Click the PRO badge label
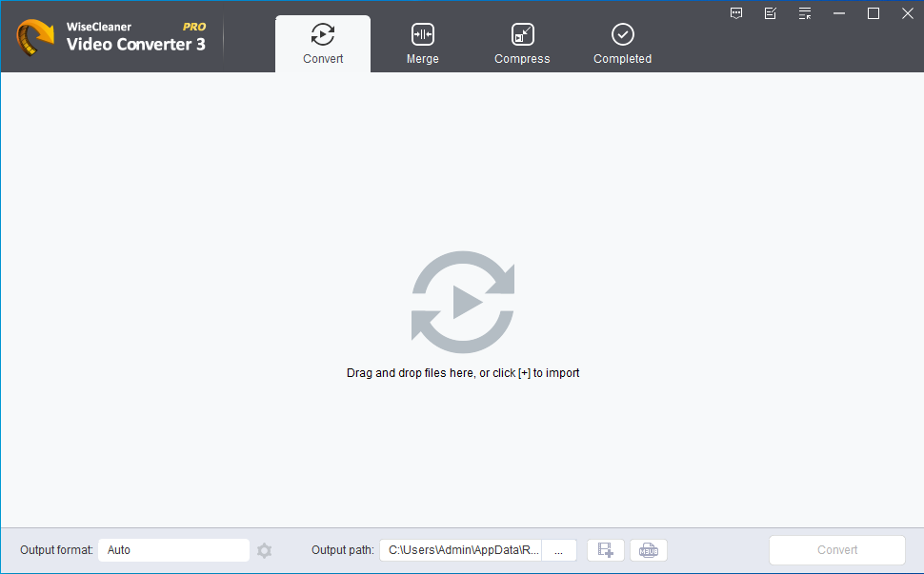Image resolution: width=924 pixels, height=574 pixels. click(194, 27)
